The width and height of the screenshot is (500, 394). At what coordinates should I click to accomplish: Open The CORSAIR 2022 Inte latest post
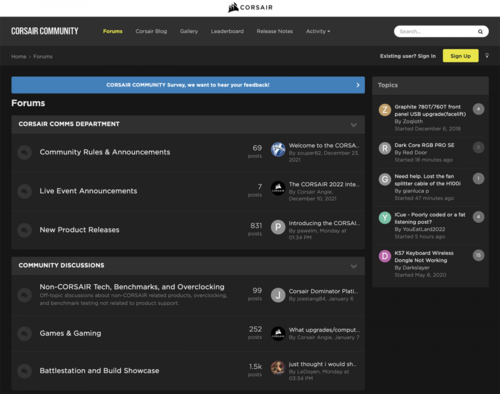pos(324,184)
